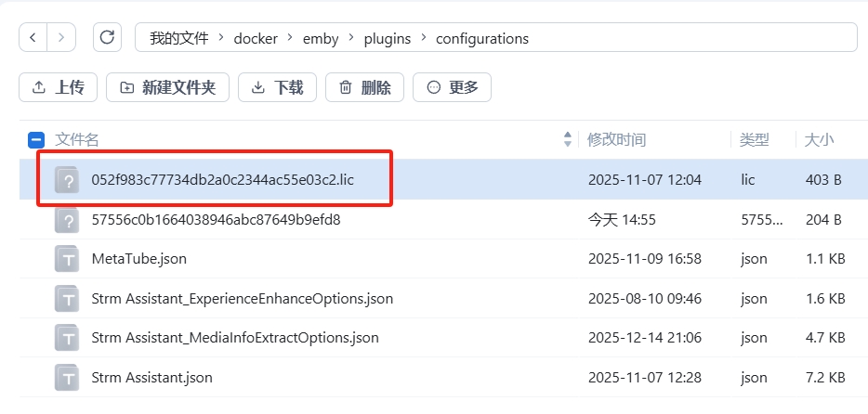
Task: Navigate to 我的文件 in breadcrumb
Action: pos(178,38)
